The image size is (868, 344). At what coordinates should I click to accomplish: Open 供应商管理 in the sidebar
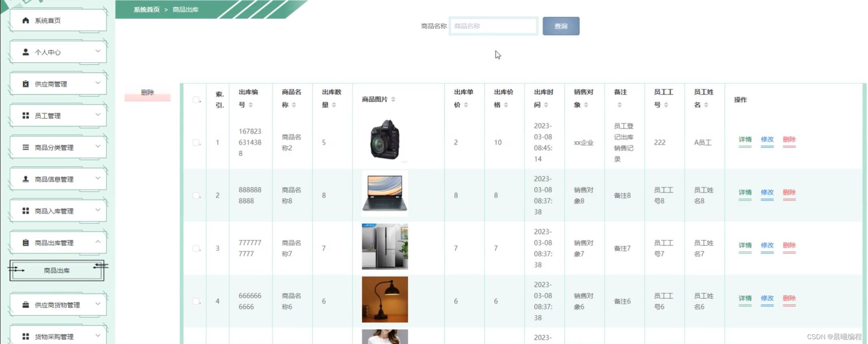[58, 84]
